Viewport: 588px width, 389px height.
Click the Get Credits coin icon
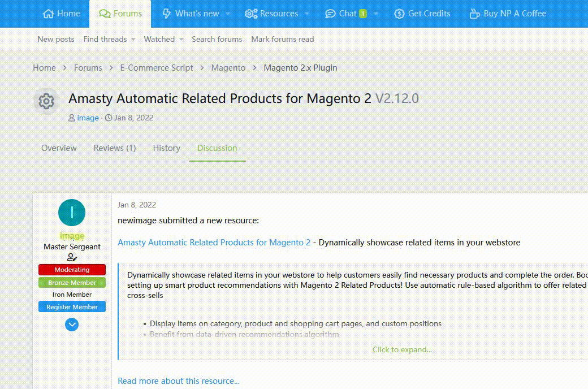coord(399,14)
